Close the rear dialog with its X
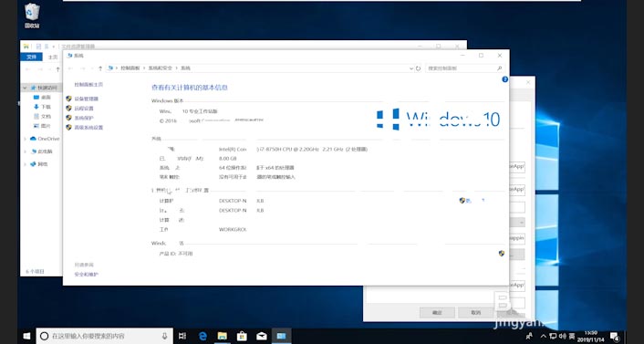This screenshot has height=344, width=644. pyautogui.click(x=528, y=82)
